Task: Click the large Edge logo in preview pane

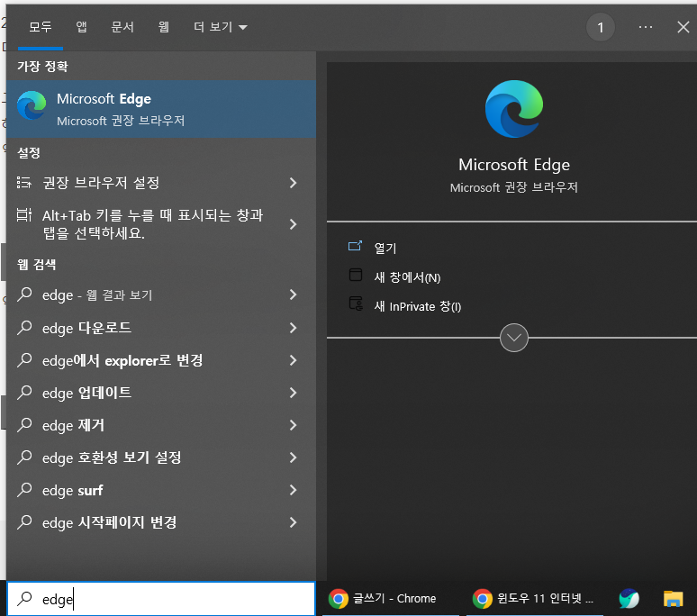Action: 514,109
